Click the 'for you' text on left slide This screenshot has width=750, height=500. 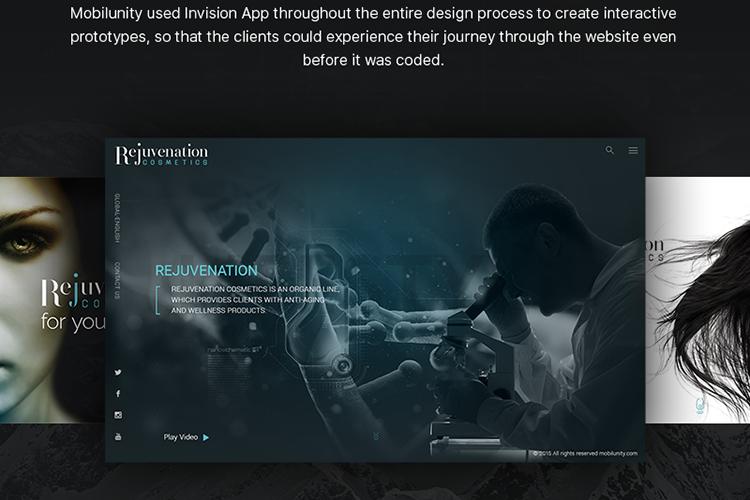pyautogui.click(x=73, y=322)
